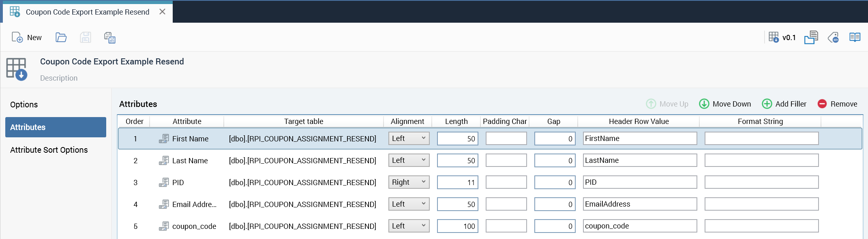The width and height of the screenshot is (868, 239).
Task: Expand the PID alignment dropdown showing Right
Action: coord(409,182)
